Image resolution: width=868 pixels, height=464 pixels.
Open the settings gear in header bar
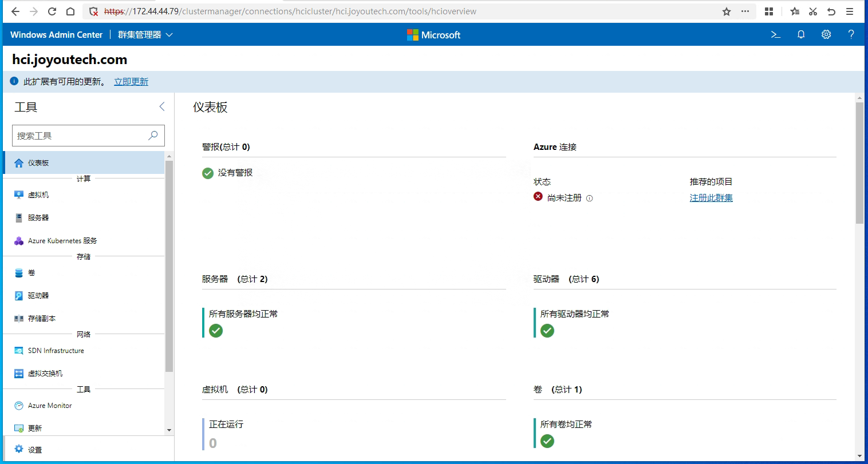[x=826, y=35]
